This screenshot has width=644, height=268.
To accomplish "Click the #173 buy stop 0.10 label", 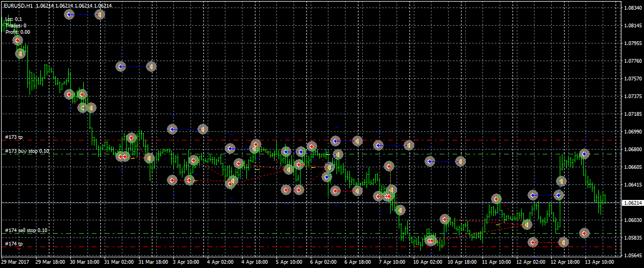I will point(27,151).
